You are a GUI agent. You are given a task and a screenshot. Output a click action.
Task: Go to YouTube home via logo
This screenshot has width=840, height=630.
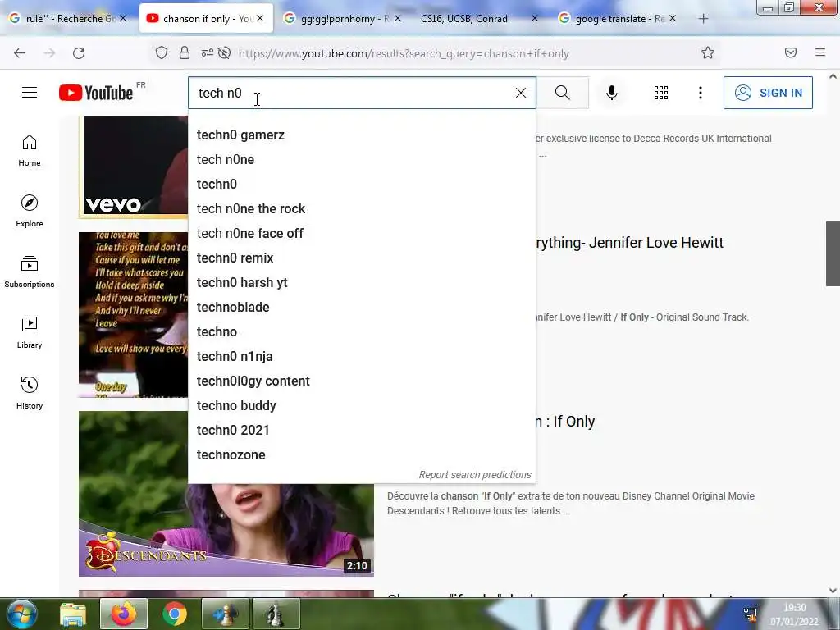[x=96, y=93]
